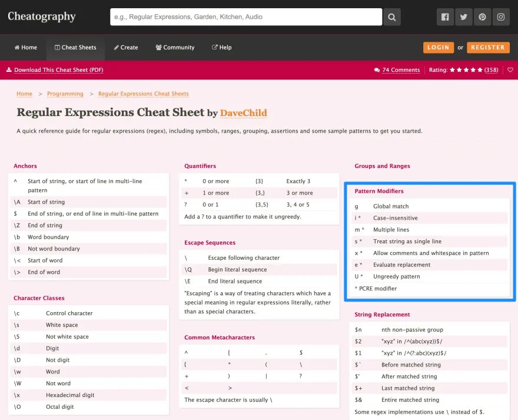Click the 'Entire matched string' row

(x=430, y=400)
